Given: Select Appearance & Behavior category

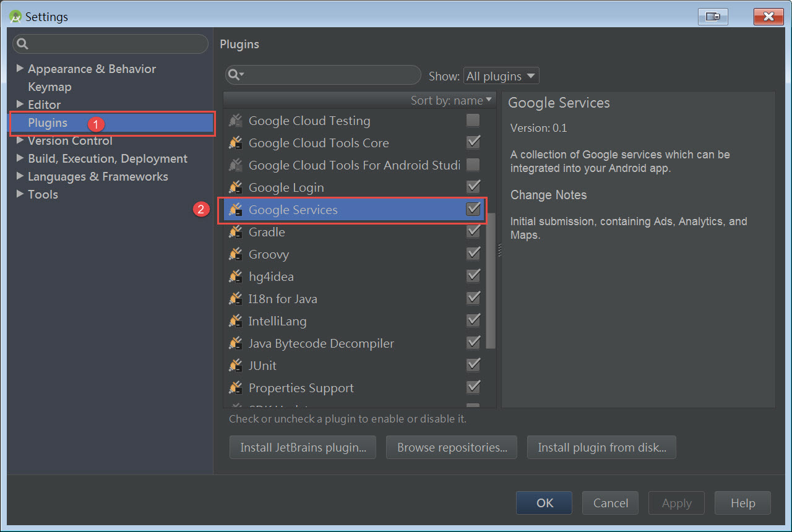Looking at the screenshot, I should (92, 69).
